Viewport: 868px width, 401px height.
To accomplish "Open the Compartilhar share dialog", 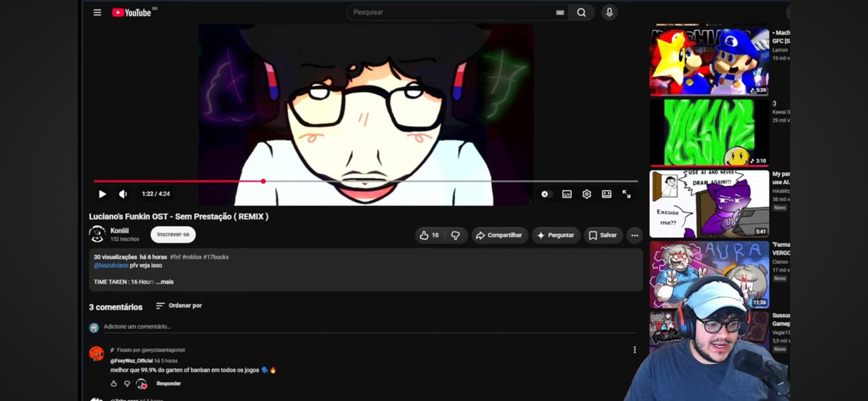I will coord(498,235).
